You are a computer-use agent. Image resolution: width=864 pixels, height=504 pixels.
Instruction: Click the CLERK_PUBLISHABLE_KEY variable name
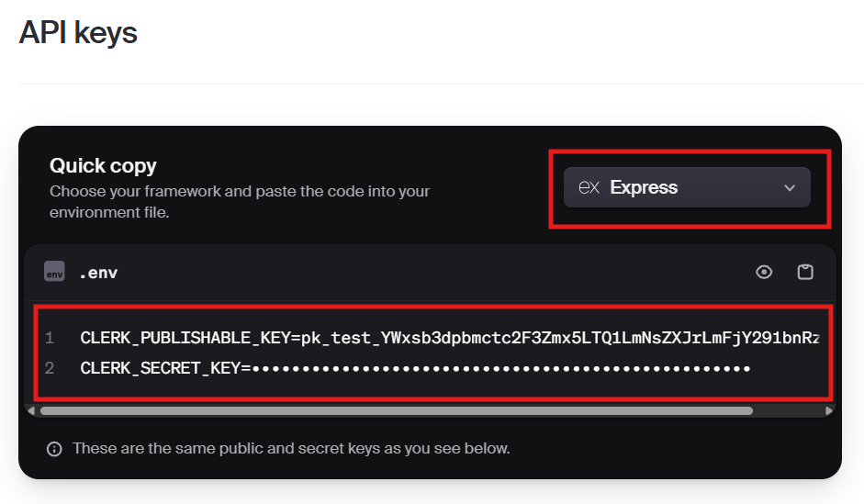click(185, 338)
